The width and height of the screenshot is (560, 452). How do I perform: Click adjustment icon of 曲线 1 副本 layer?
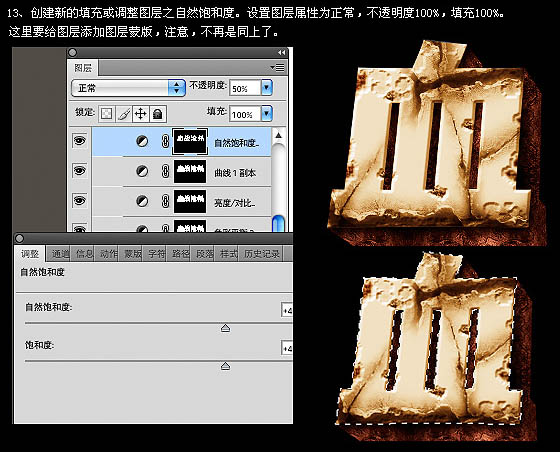(x=142, y=171)
